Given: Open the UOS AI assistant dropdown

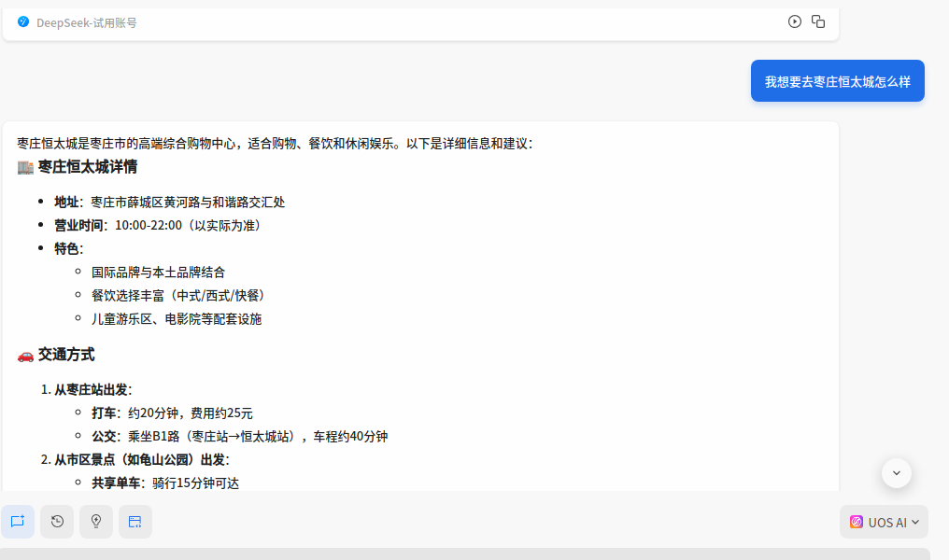Looking at the screenshot, I should pyautogui.click(x=884, y=522).
